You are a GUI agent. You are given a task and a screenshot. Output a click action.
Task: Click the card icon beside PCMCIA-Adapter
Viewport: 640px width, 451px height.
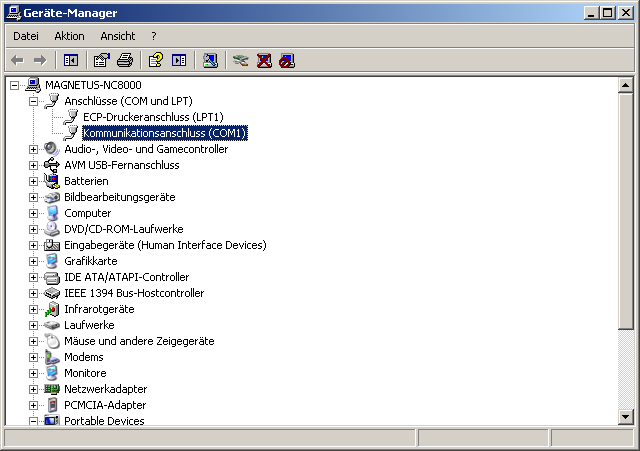click(52, 405)
